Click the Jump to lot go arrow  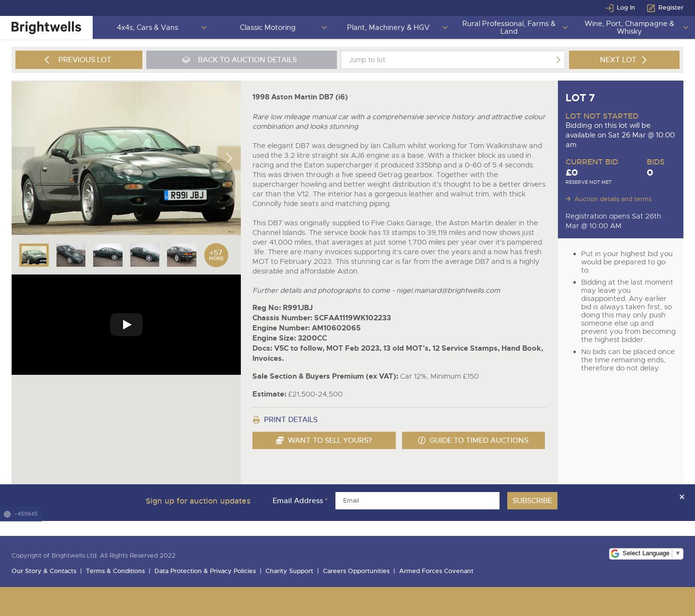click(558, 60)
